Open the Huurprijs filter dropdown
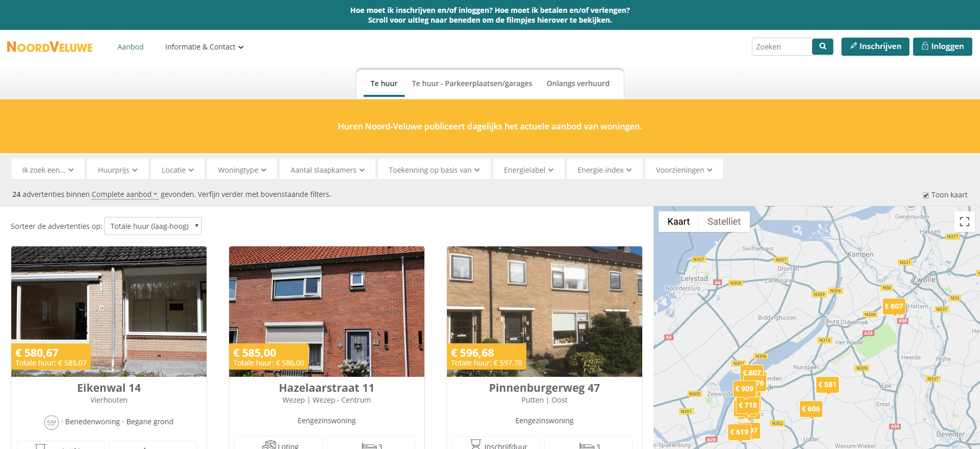Viewport: 980px width, 449px height. click(118, 170)
